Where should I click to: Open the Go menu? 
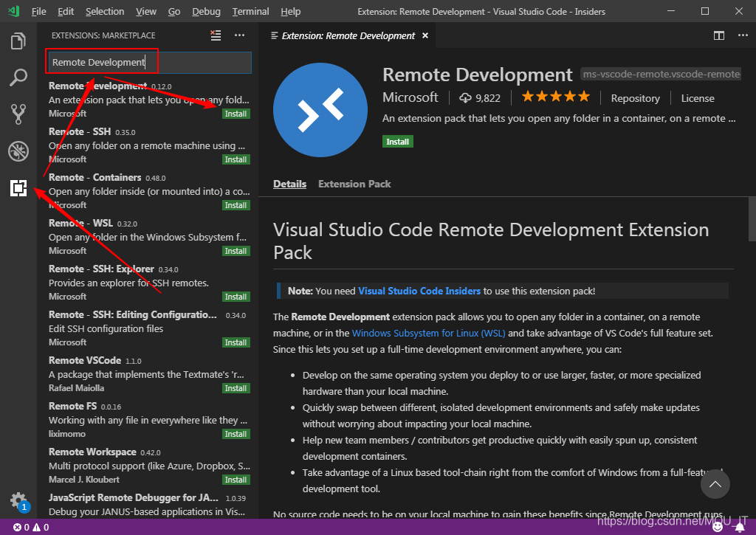174,12
